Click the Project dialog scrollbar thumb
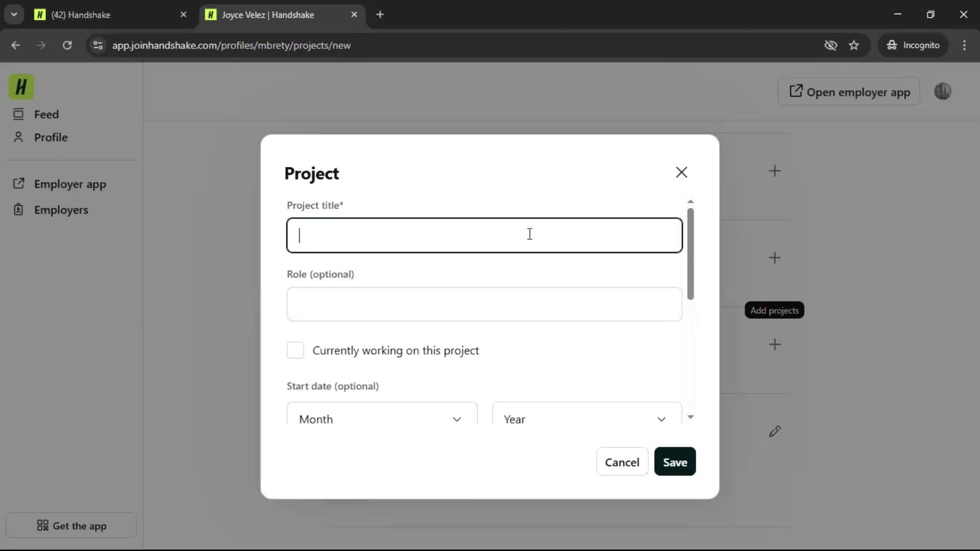980x551 pixels. click(691, 254)
